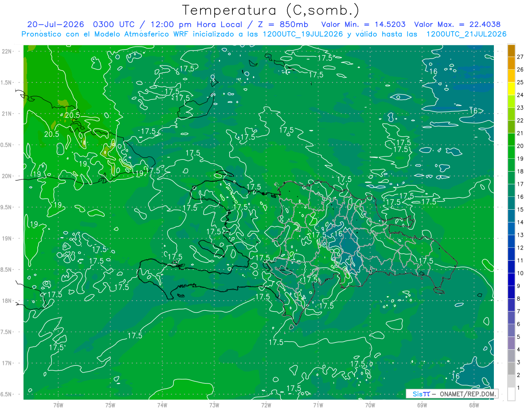The image size is (532, 411).
Task: Click the 71W longitude axis label
Action: [318, 405]
